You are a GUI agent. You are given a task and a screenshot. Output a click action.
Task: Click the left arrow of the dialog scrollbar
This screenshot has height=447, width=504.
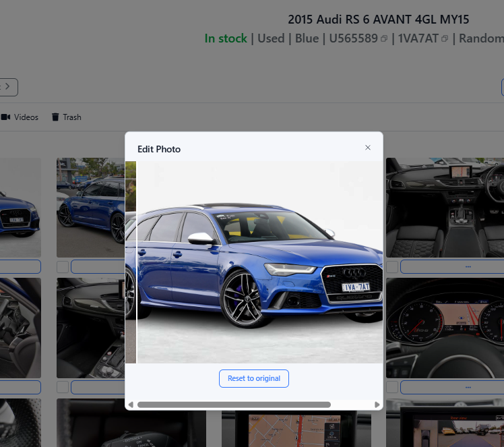[x=131, y=405]
